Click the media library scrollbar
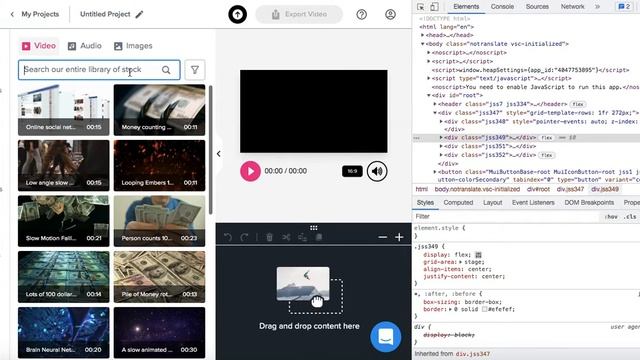The image size is (640, 360). 211,149
